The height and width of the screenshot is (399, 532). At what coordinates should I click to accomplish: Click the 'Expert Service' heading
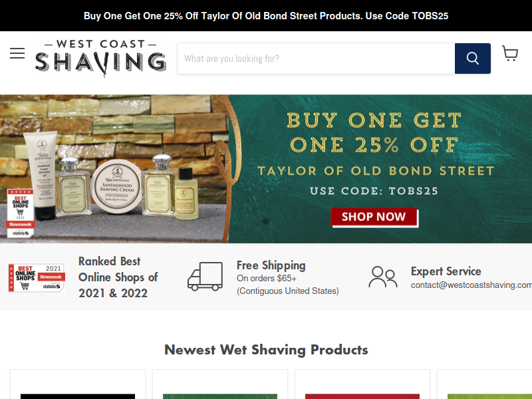coord(446,271)
